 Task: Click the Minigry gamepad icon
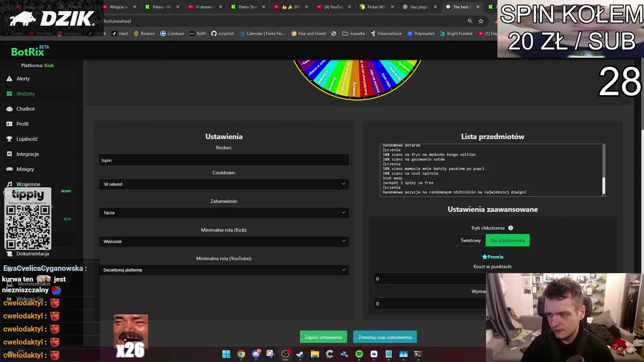coord(9,169)
